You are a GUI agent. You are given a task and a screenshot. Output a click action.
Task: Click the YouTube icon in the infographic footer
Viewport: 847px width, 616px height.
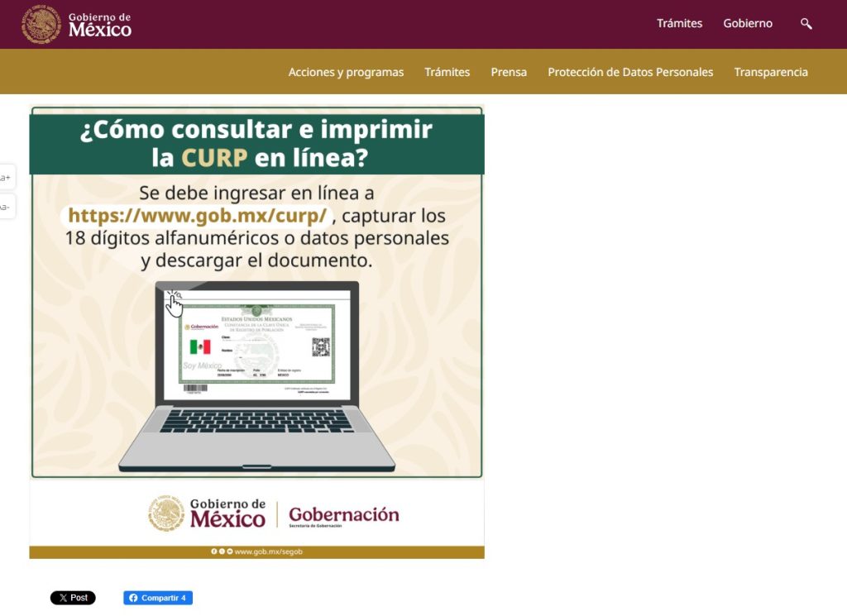pyautogui.click(x=229, y=552)
